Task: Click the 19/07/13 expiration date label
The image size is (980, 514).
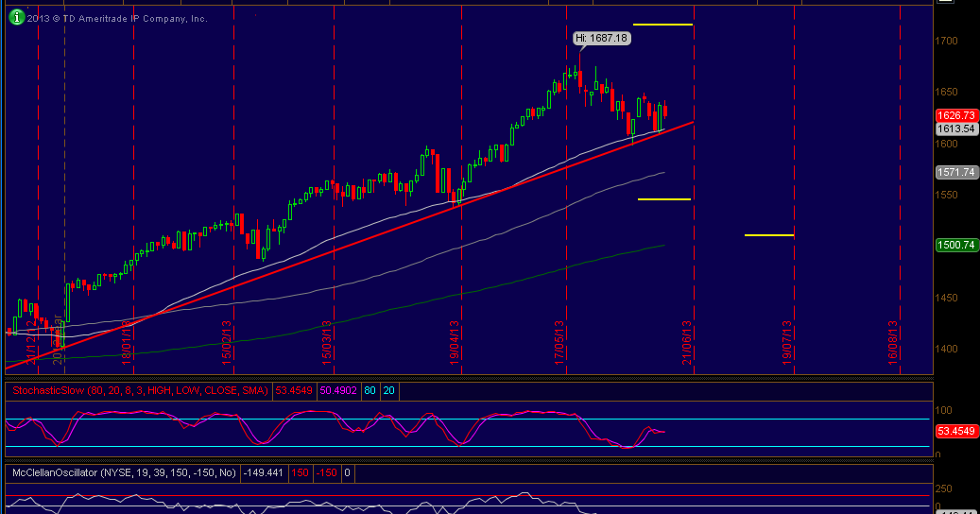Action: click(787, 342)
